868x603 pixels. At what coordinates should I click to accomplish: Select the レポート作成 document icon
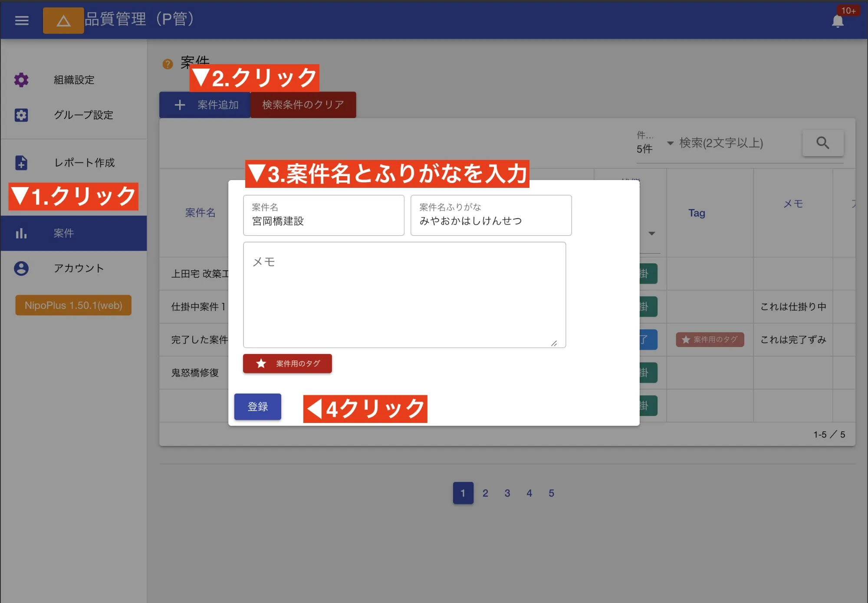point(21,163)
